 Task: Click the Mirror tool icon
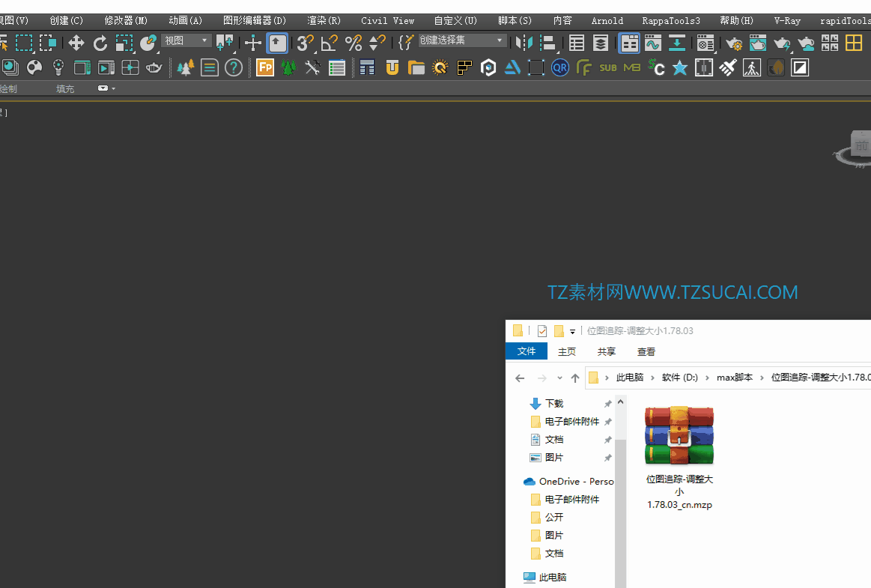(x=524, y=43)
